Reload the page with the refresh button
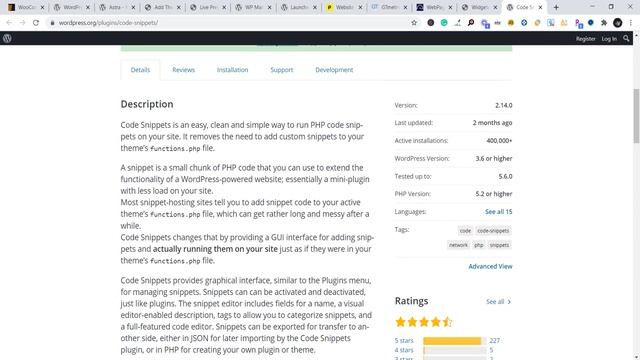The image size is (640, 360). point(36,23)
